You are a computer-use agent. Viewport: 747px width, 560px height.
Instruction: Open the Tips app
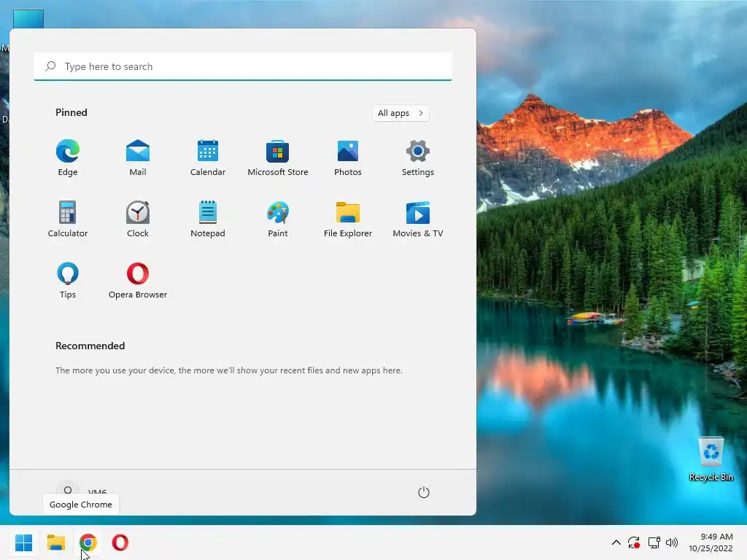coord(68,281)
